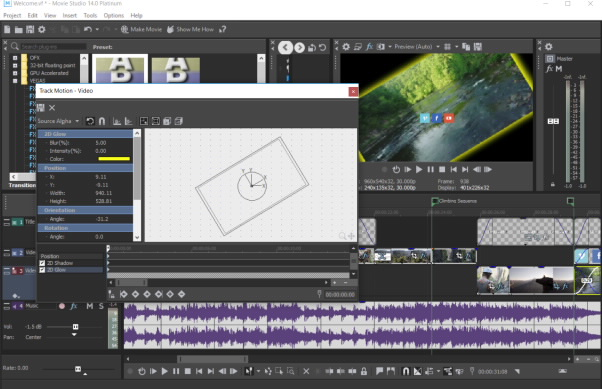Image resolution: width=602 pixels, height=389 pixels.
Task: Open Project Properties gear icon in main toolbar
Action: tap(41, 29)
